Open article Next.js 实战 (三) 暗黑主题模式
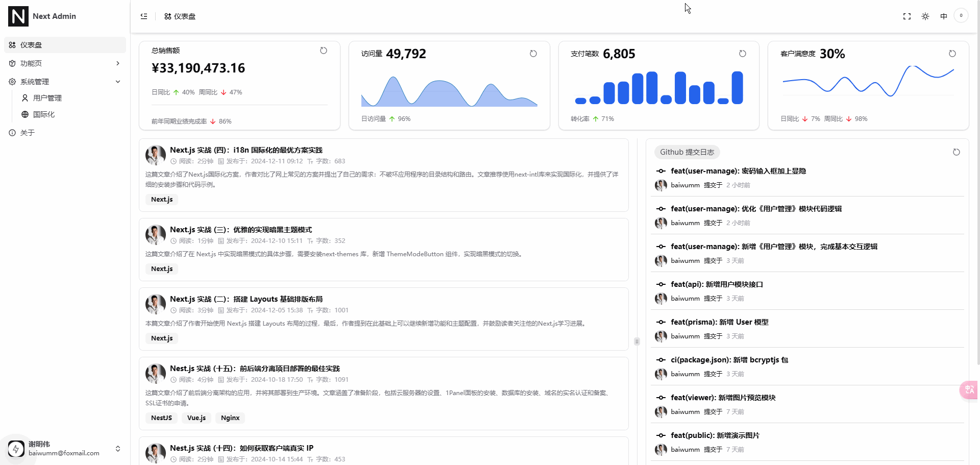Screen dimensions: 980x465 (x=241, y=230)
